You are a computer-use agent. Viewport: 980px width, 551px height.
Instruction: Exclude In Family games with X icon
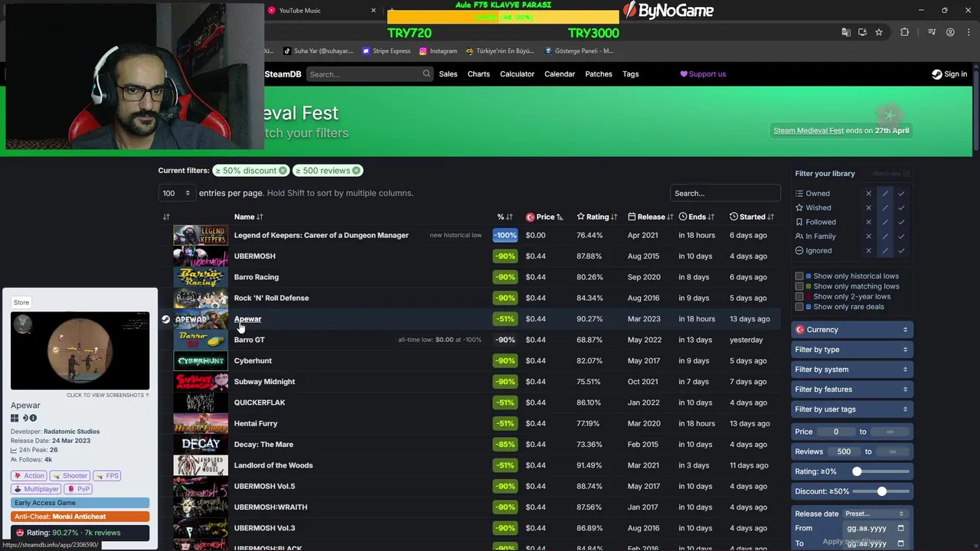[x=868, y=236]
